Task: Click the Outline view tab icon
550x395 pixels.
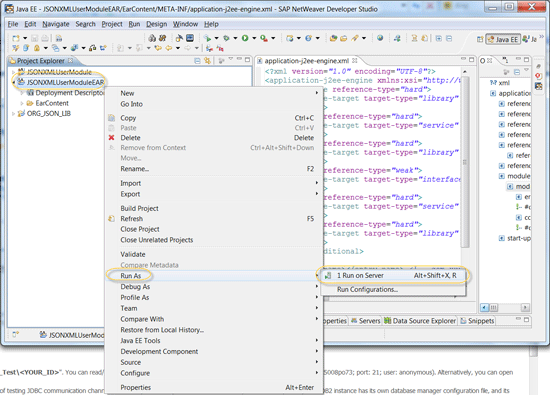Action: pyautogui.click(x=483, y=61)
